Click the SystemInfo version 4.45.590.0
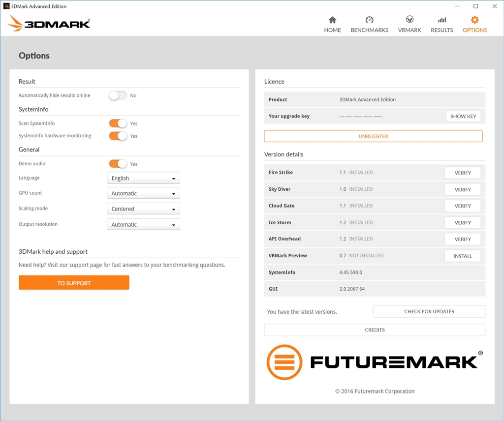The image size is (504, 421). point(350,272)
